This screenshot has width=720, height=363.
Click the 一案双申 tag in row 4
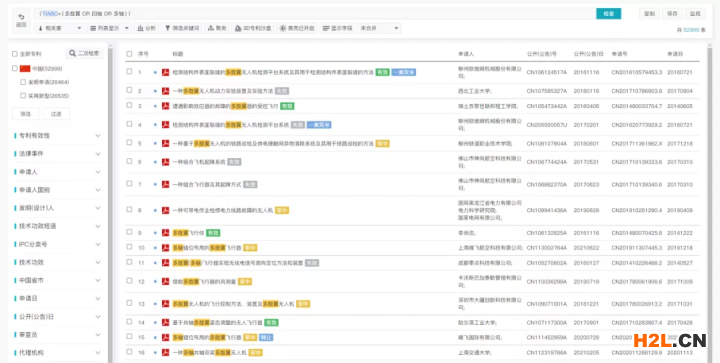[x=319, y=125]
